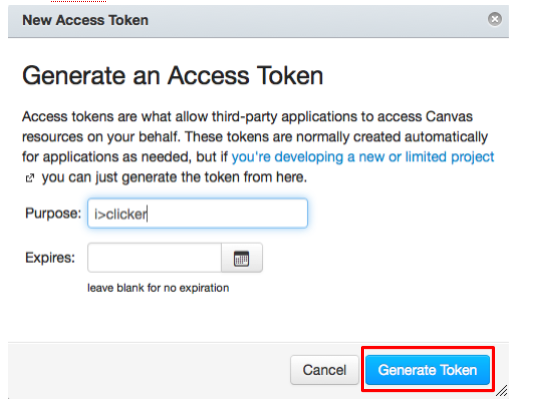Click the 'Purpose:' label
Screen dimensions: 536x413
(x=53, y=213)
